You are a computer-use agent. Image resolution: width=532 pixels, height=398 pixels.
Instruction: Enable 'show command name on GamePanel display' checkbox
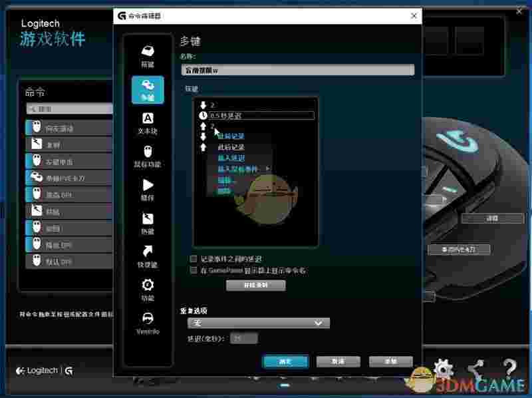194,270
